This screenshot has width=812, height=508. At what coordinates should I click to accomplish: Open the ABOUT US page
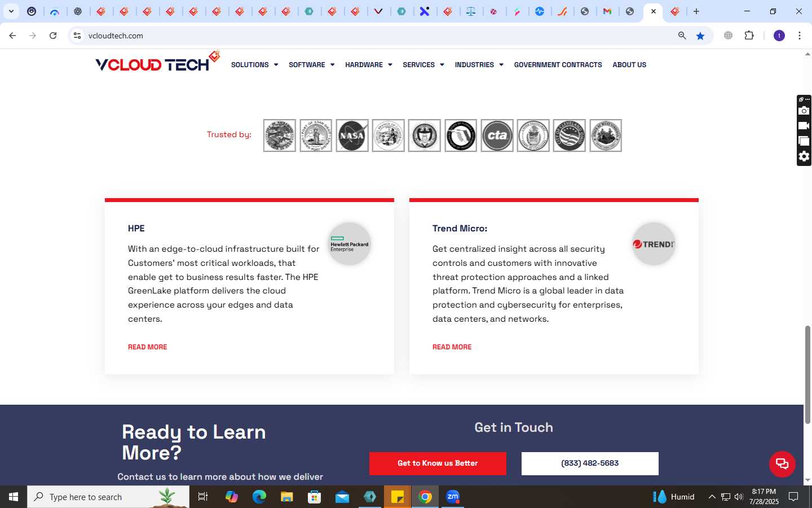tap(629, 65)
